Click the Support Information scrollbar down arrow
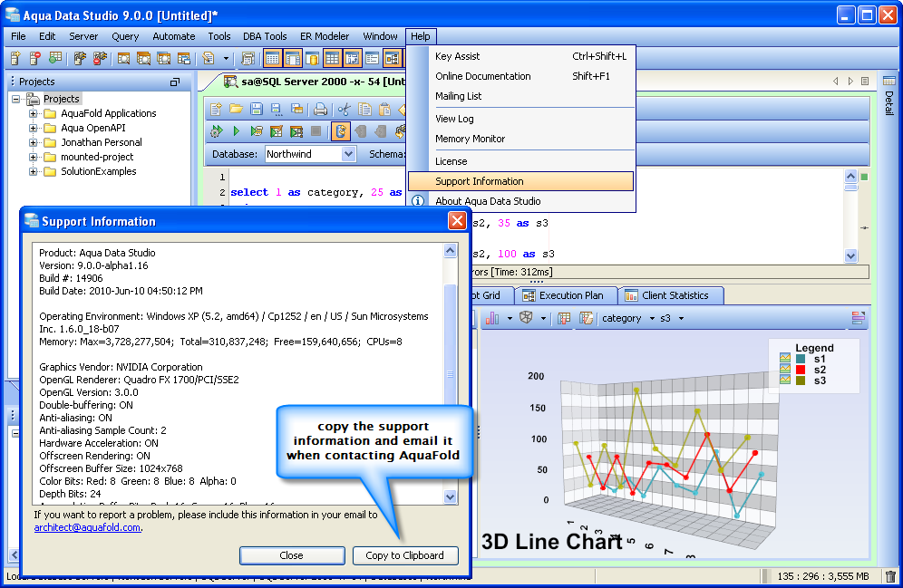 [451, 497]
